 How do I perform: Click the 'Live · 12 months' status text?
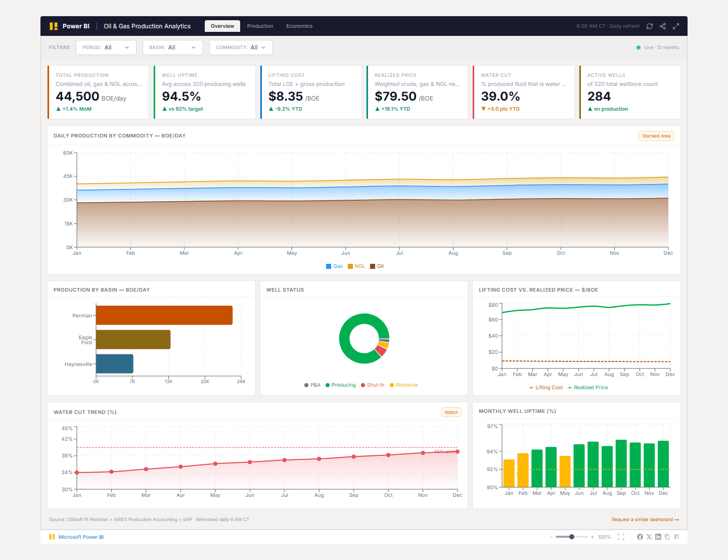tap(662, 48)
